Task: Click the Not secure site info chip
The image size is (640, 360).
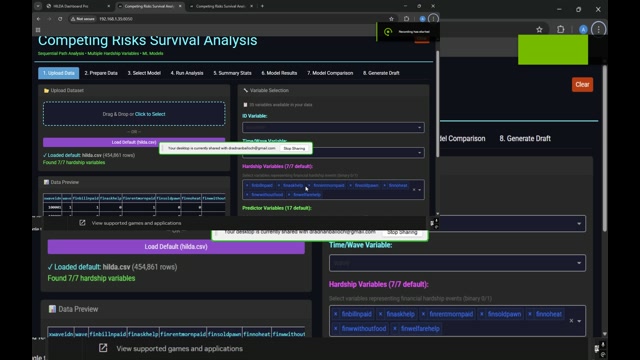Action: (83, 19)
